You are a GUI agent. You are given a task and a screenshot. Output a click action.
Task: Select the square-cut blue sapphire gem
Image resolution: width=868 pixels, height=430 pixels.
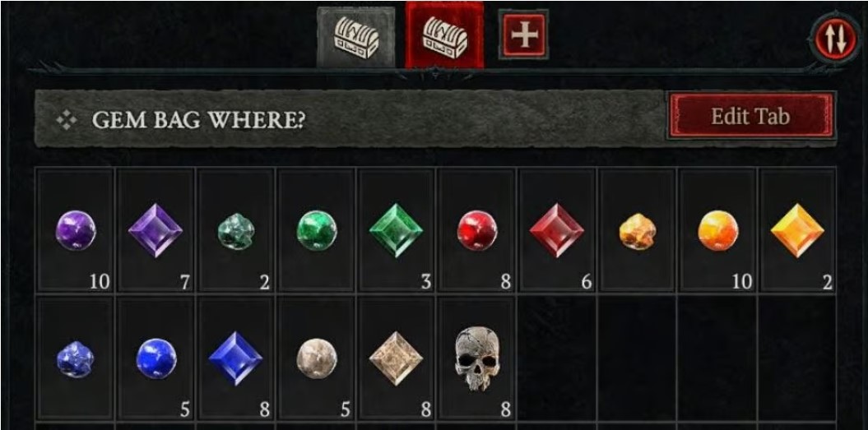pyautogui.click(x=236, y=358)
